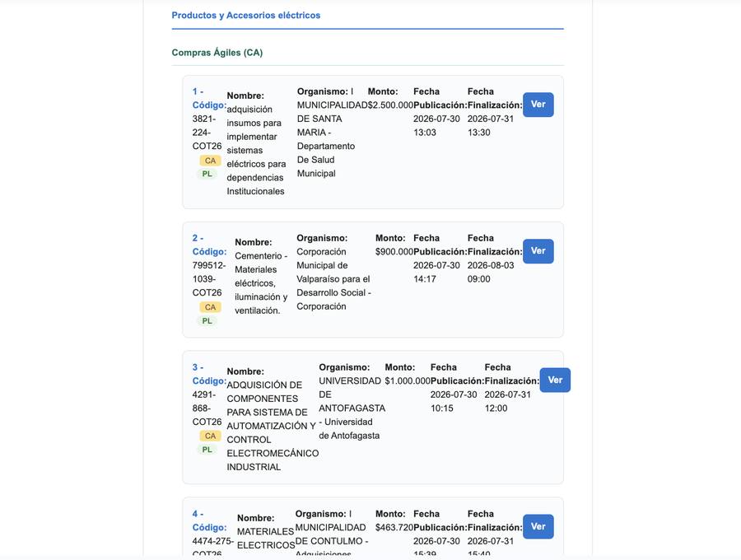Click the Compras Ágiles (CA) section heading
741x560 pixels.
217,53
